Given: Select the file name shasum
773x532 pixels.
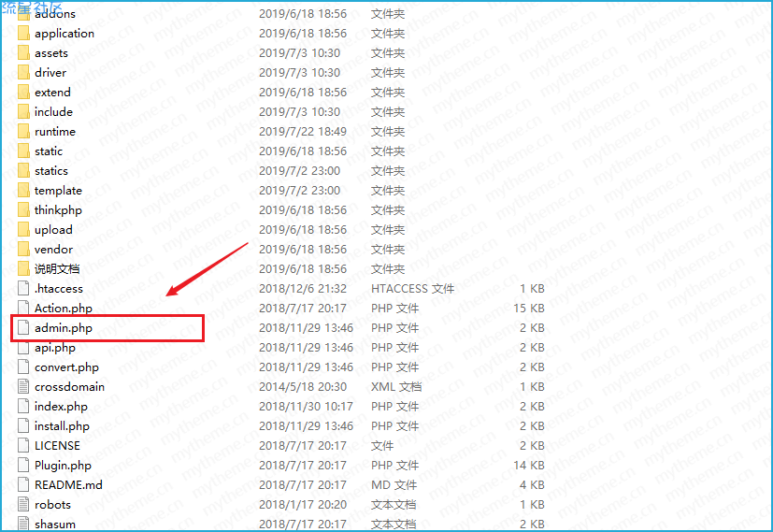Looking at the screenshot, I should (55, 525).
